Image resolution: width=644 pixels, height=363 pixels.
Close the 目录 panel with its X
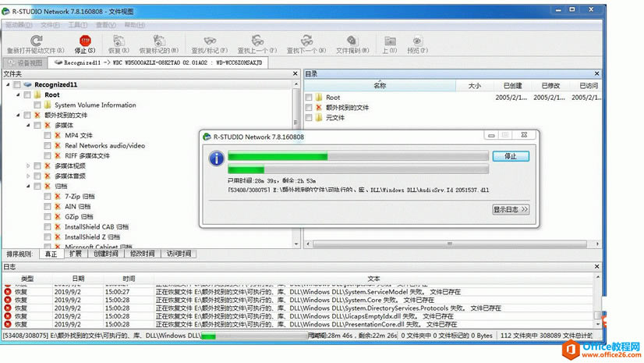(596, 73)
